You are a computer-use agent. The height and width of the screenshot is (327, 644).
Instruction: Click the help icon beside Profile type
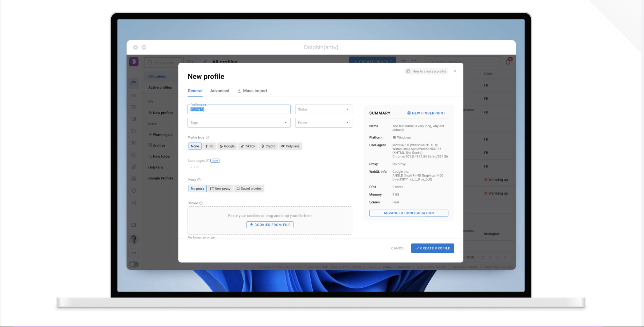207,137
